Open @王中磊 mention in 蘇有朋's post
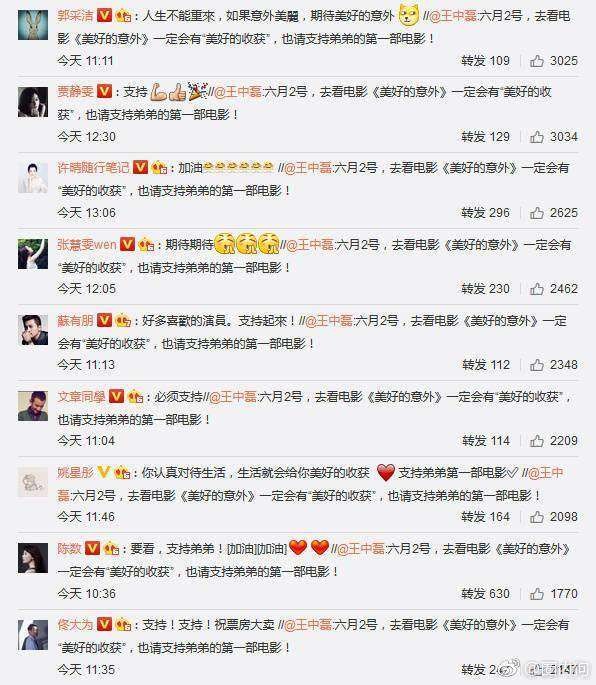 [x=329, y=321]
